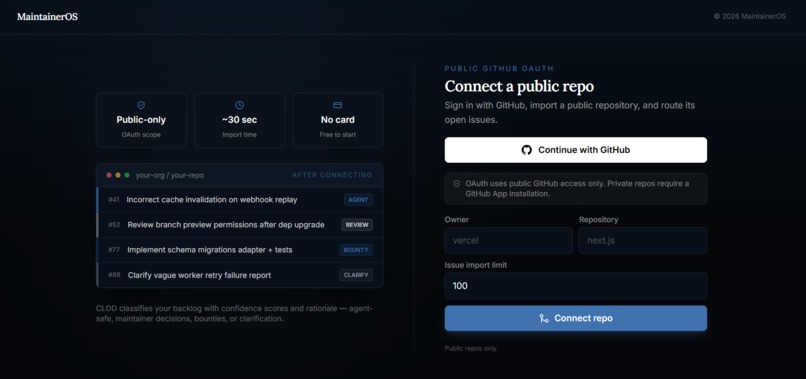This screenshot has height=379, width=806.
Task: Click the 'Public repos only' note
Action: 470,349
